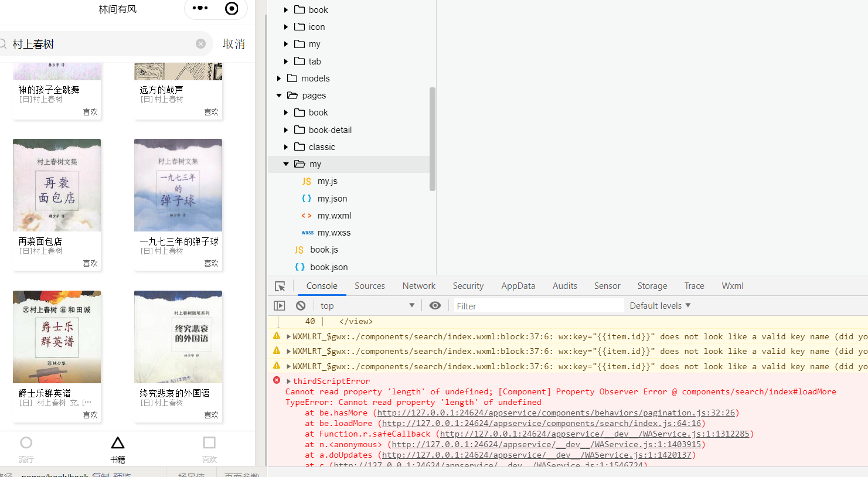Switch to the Console tab
This screenshot has height=477, width=868.
coord(322,286)
